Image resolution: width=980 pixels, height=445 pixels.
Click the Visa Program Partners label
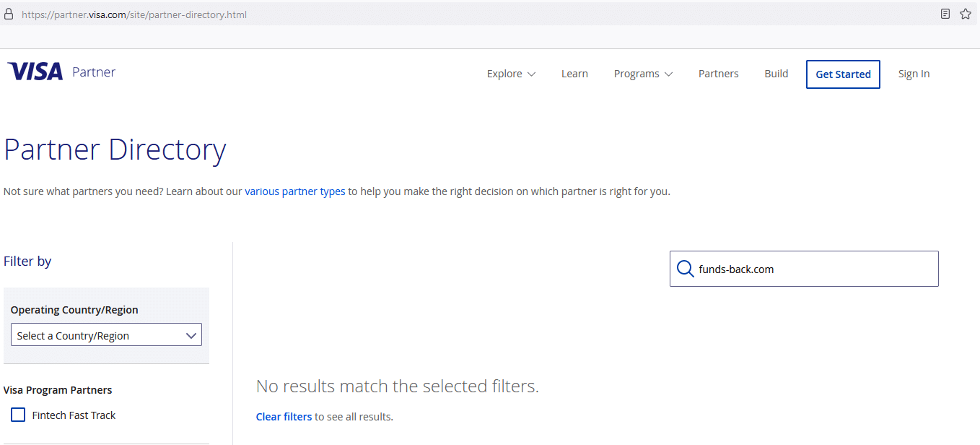coord(58,390)
